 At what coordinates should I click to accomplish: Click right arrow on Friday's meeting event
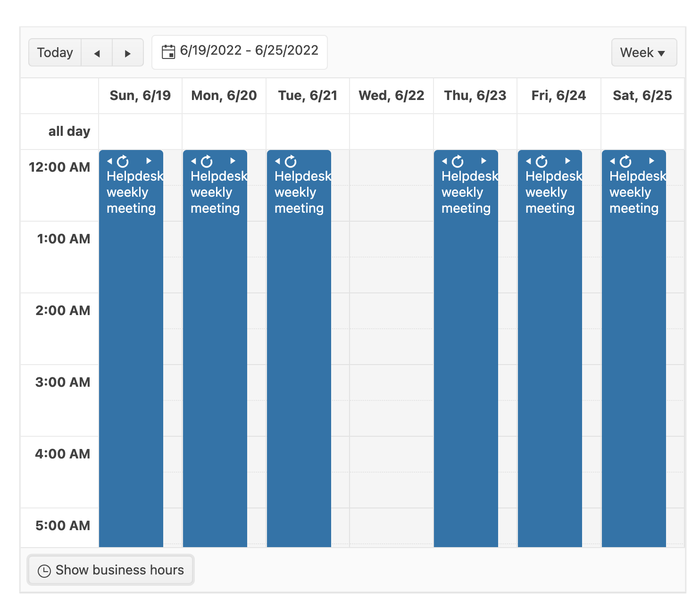tap(567, 161)
